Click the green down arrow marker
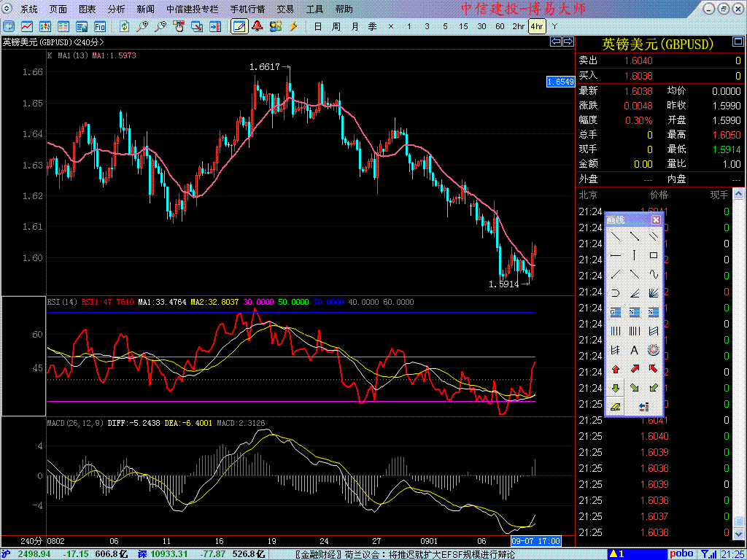The height and width of the screenshot is (560, 747). pos(616,388)
